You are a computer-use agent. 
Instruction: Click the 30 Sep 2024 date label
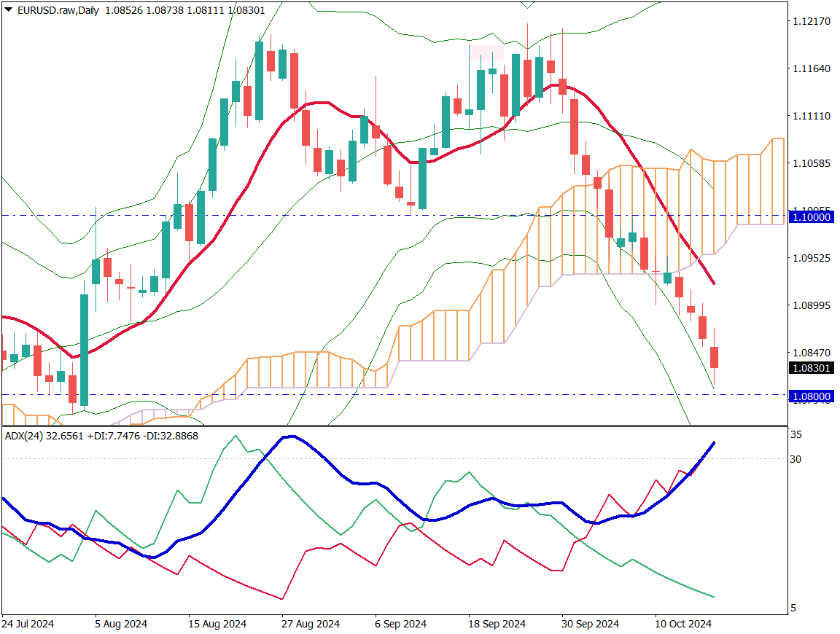coord(591,624)
